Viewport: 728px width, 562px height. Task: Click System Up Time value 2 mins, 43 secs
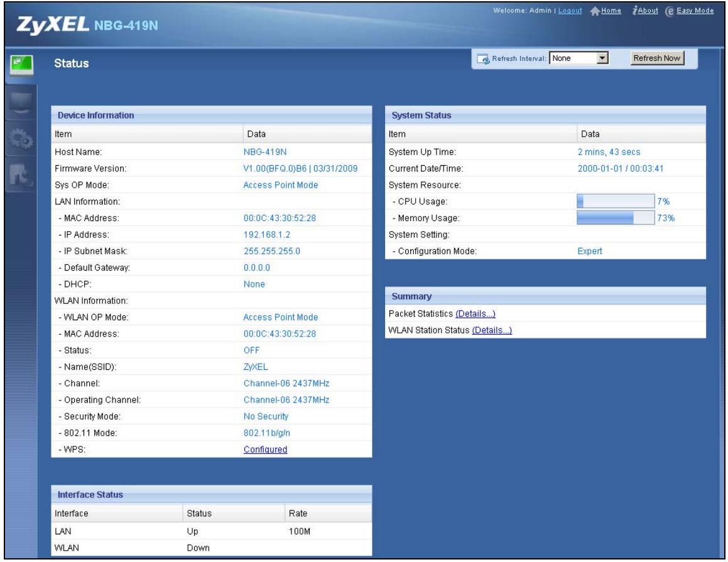[x=609, y=152]
